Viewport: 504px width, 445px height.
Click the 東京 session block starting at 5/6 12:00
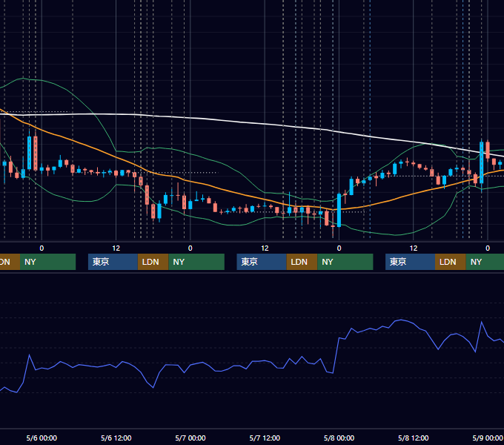coord(113,262)
